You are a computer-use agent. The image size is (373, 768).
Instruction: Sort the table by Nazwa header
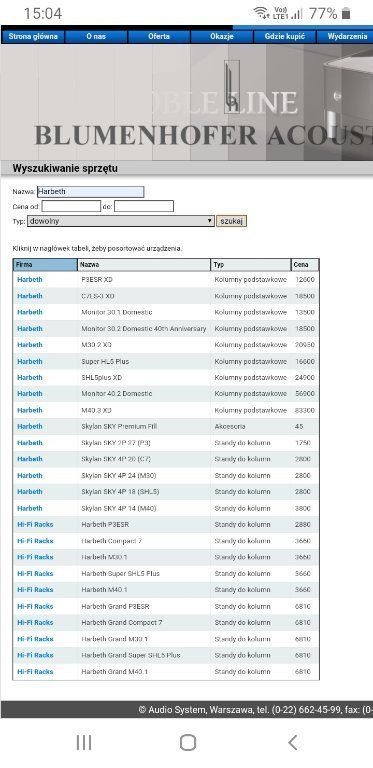click(144, 264)
